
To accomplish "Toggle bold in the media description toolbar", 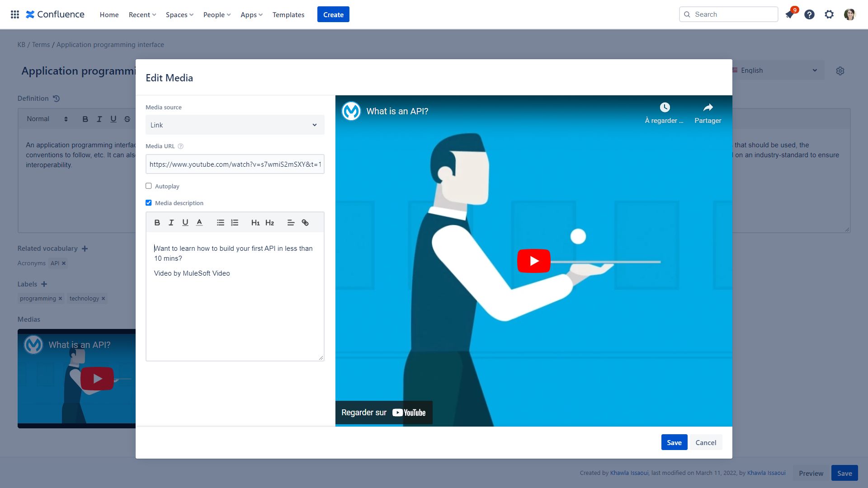I will point(157,222).
